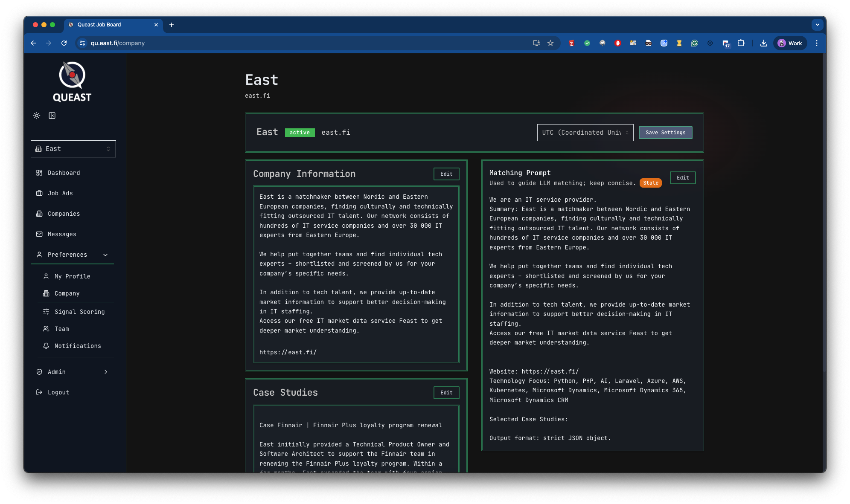Expand the Admin menu
850x504 pixels.
pos(105,372)
